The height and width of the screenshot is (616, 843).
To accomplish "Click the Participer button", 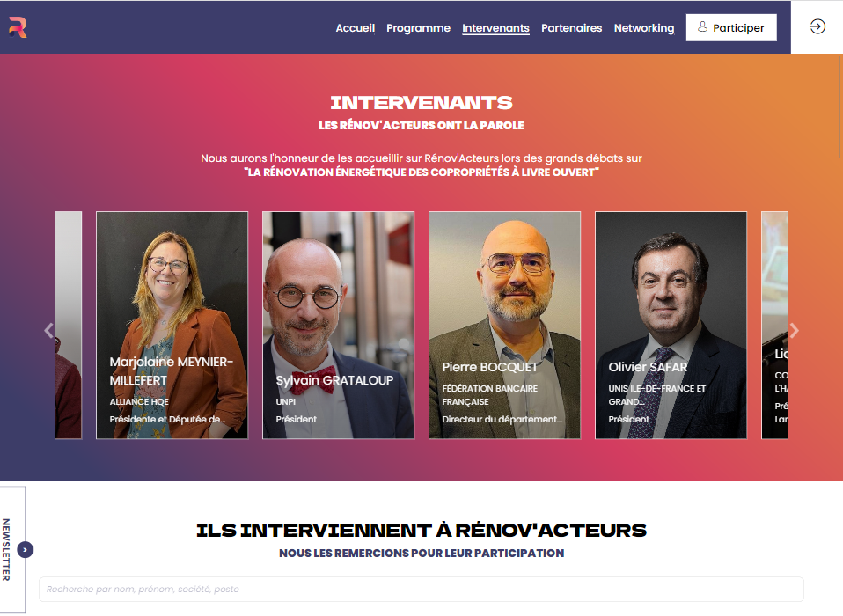I will [731, 27].
